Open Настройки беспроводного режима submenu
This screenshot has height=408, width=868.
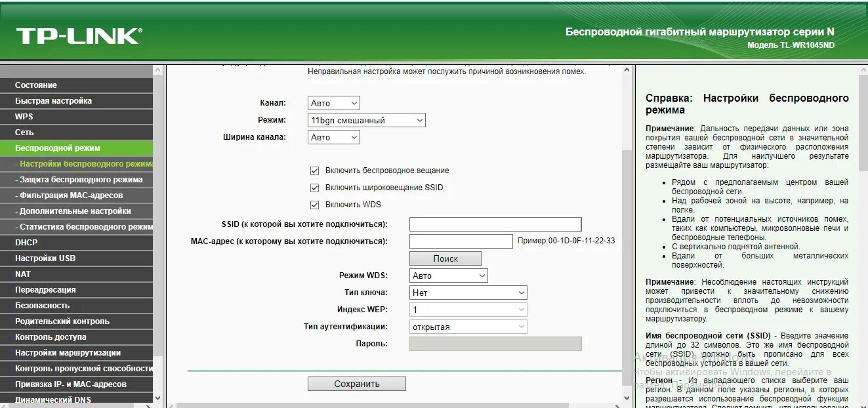tap(76, 164)
